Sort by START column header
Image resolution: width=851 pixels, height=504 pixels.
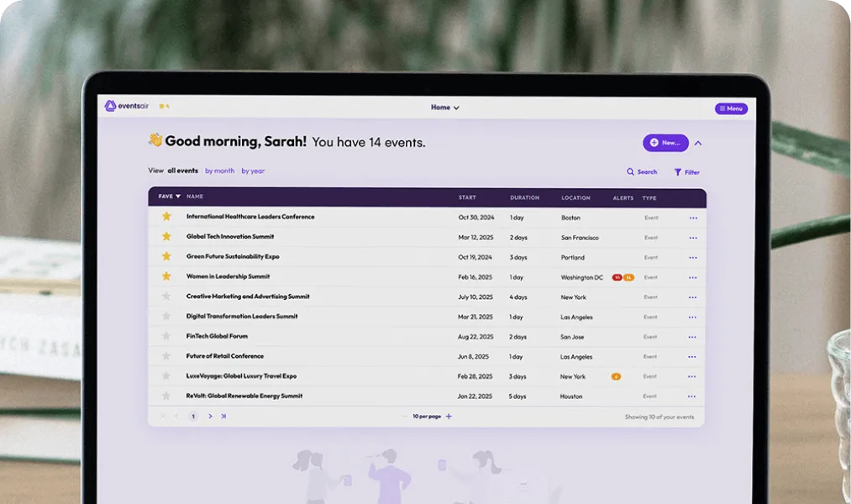467,197
